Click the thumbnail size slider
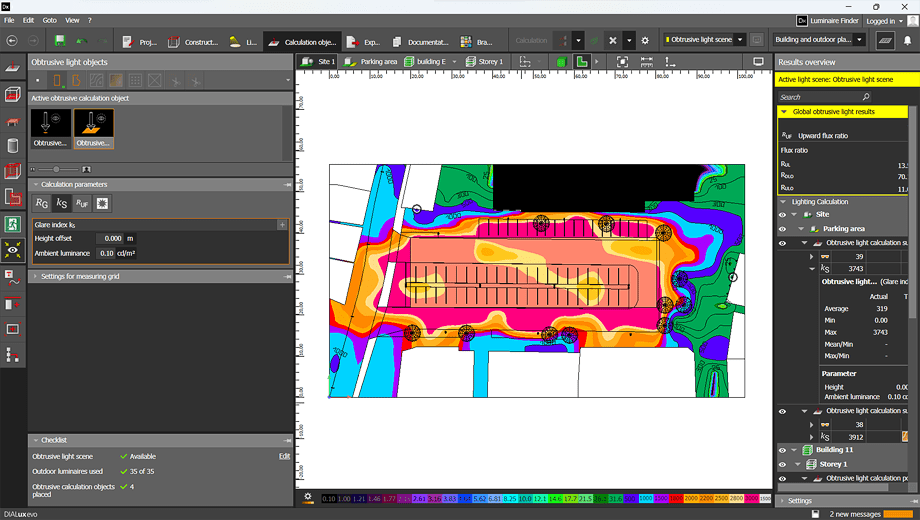The height and width of the screenshot is (520, 920). [x=56, y=169]
